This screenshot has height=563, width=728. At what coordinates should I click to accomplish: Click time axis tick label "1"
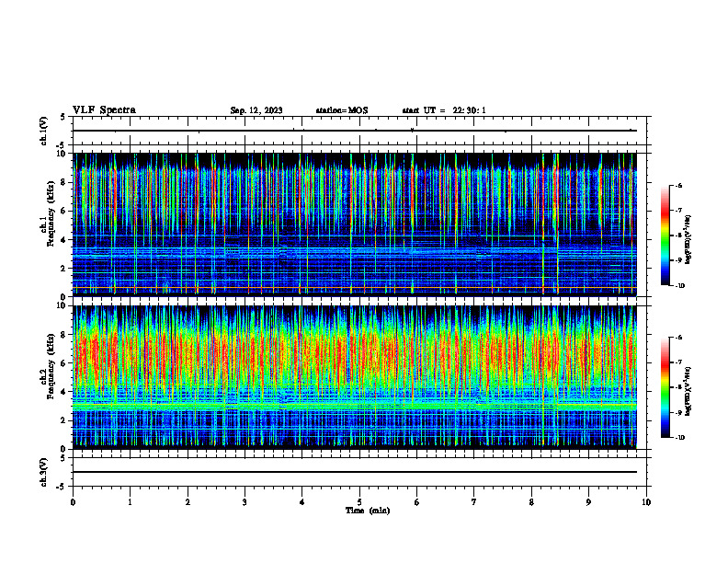click(131, 502)
